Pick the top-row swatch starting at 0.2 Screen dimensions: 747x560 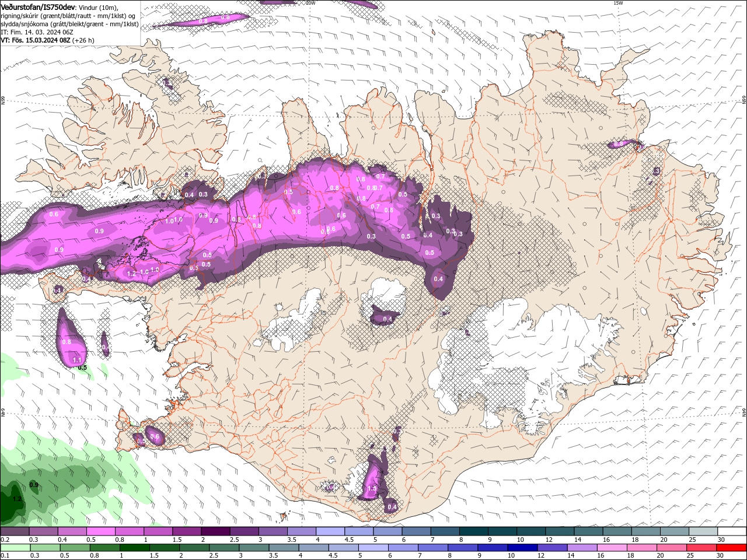pyautogui.click(x=15, y=531)
